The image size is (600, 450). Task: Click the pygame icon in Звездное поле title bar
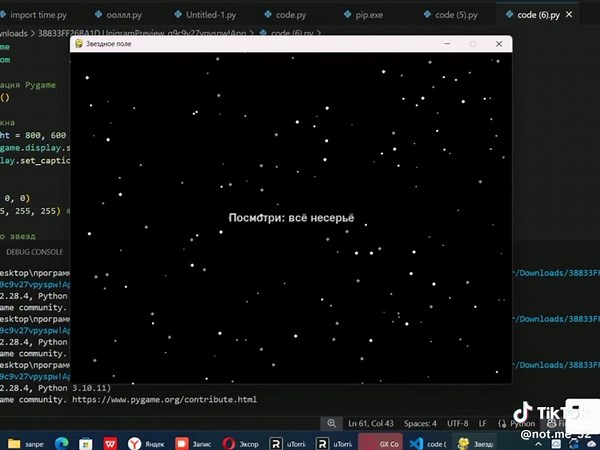click(x=79, y=44)
